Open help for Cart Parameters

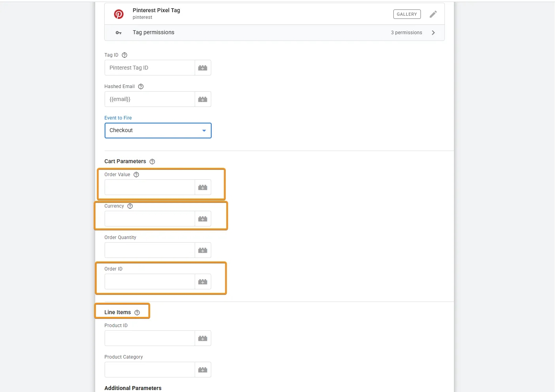(x=152, y=162)
